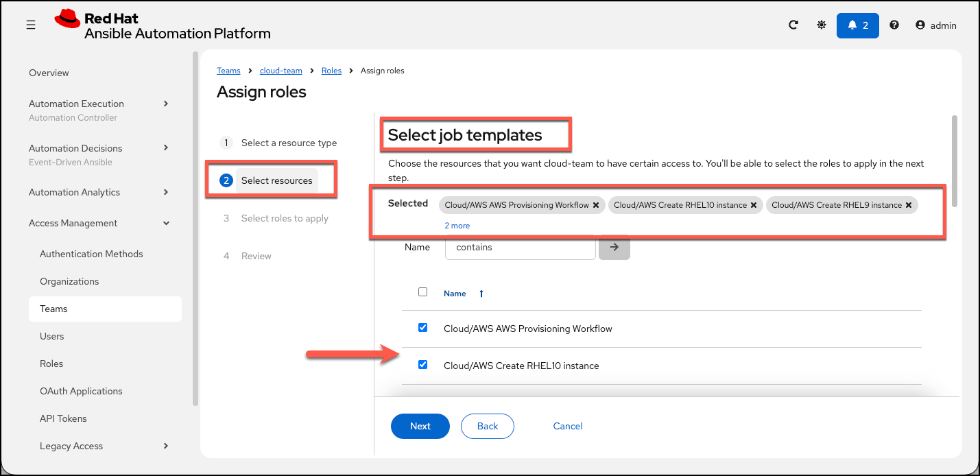The image size is (980, 476).
Task: Remove Cloud/AWS AWS Provisioning Workflow chip
Action: 596,205
